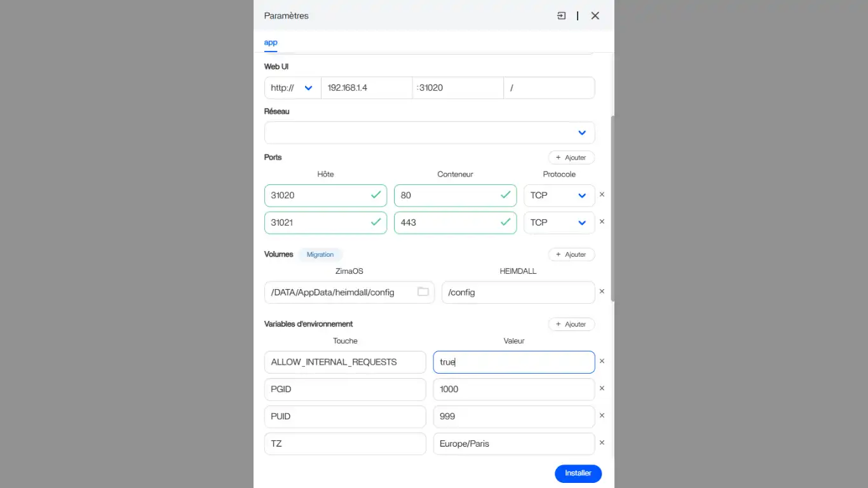Expand the Réseau network dropdown
The width and height of the screenshot is (868, 488).
coord(430,133)
